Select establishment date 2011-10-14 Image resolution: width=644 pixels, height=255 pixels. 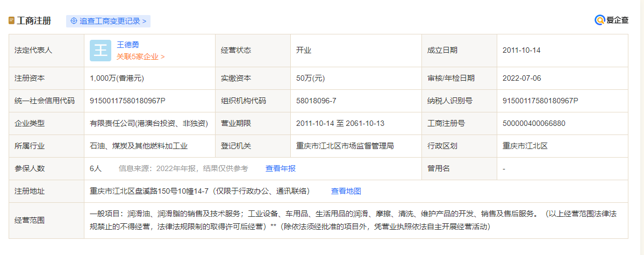(521, 50)
